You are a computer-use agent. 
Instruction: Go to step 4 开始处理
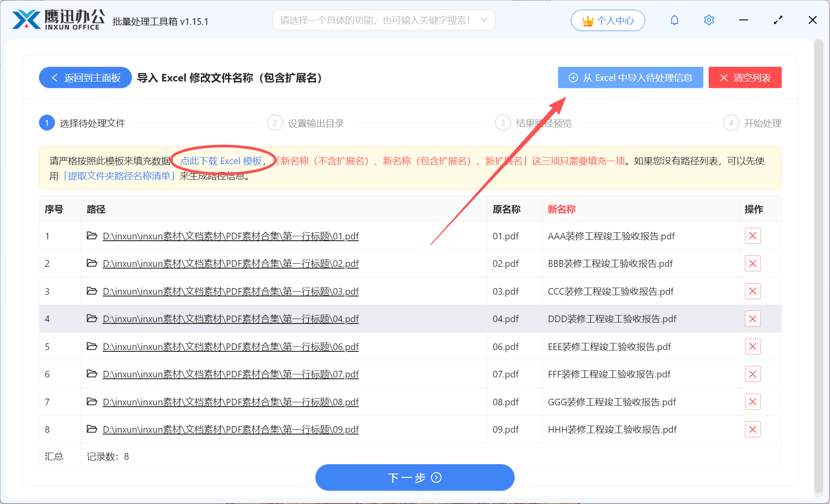point(752,123)
